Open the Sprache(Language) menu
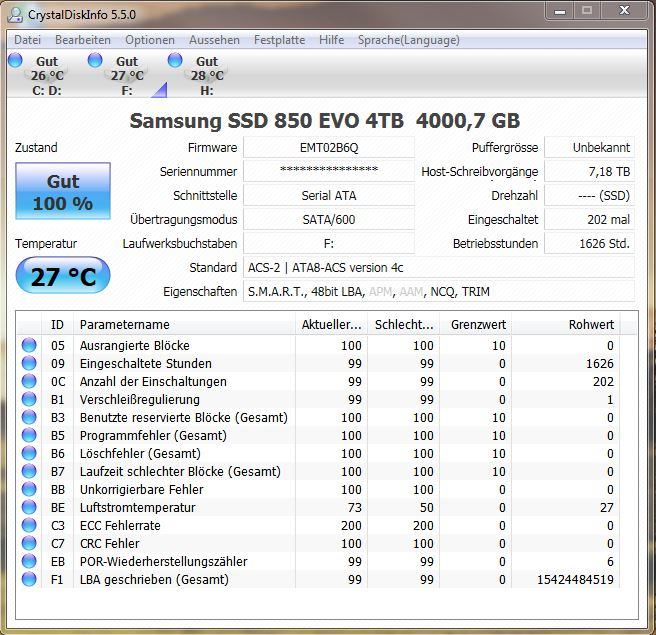 [x=409, y=40]
